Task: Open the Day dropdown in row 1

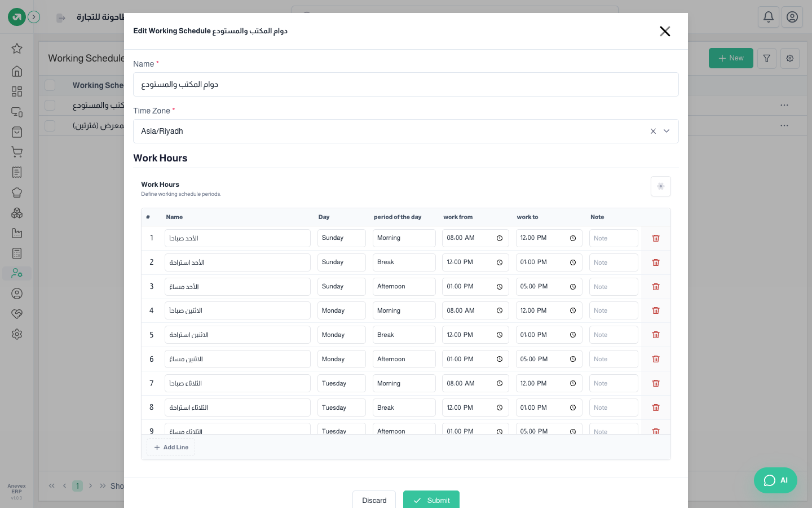Action: [x=342, y=238]
